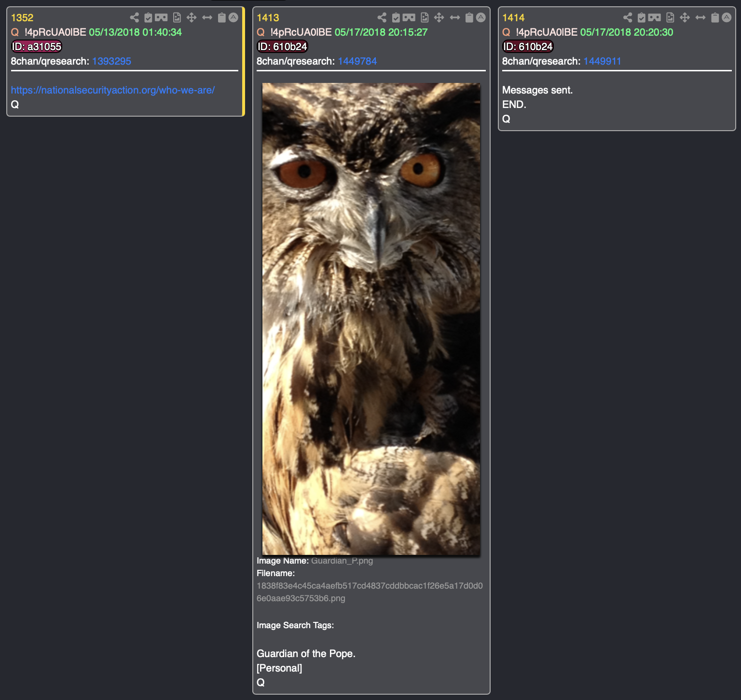741x700 pixels.
Task: Open the nationalsecurityaction.org who-we-are link
Action: (113, 90)
